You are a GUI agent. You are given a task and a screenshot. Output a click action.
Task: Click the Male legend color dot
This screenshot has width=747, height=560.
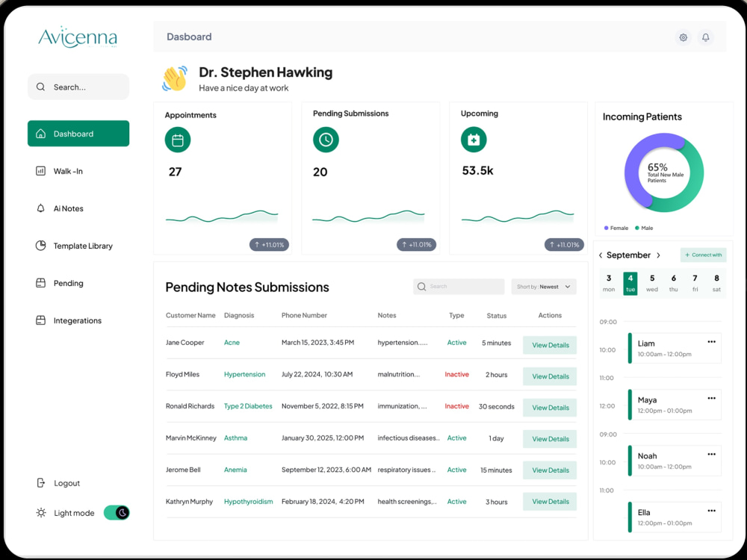click(x=637, y=228)
